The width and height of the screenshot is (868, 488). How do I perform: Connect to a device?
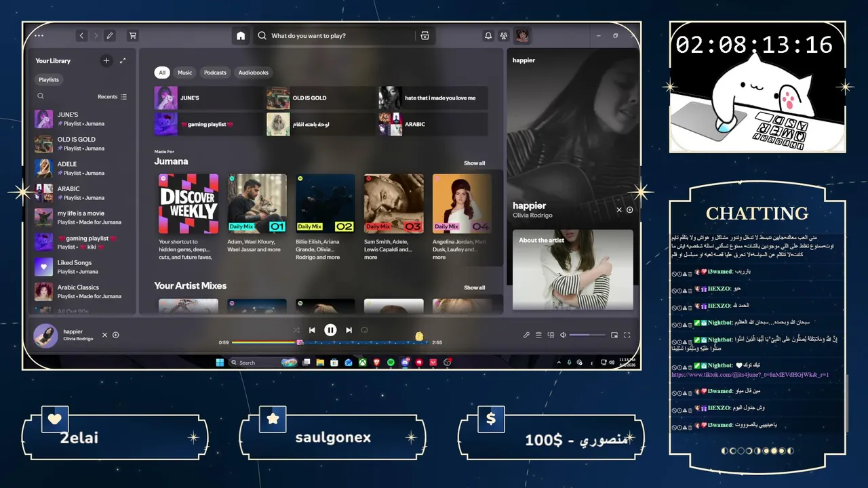pyautogui.click(x=551, y=335)
